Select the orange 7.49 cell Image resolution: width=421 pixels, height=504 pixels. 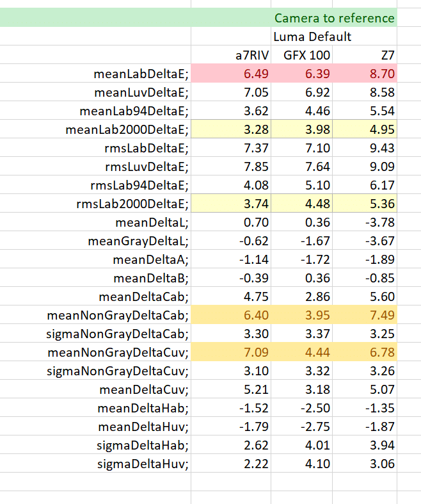365,315
